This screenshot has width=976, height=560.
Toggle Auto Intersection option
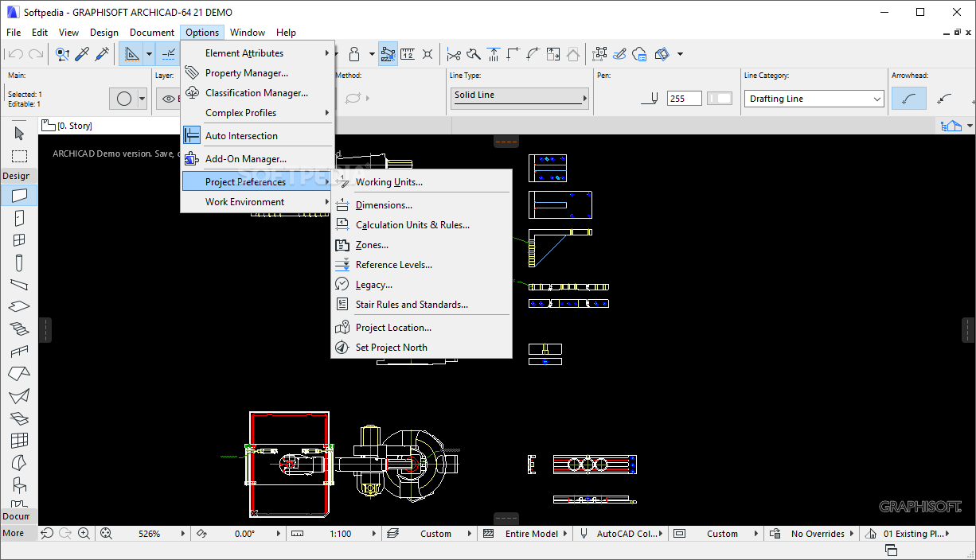point(257,136)
